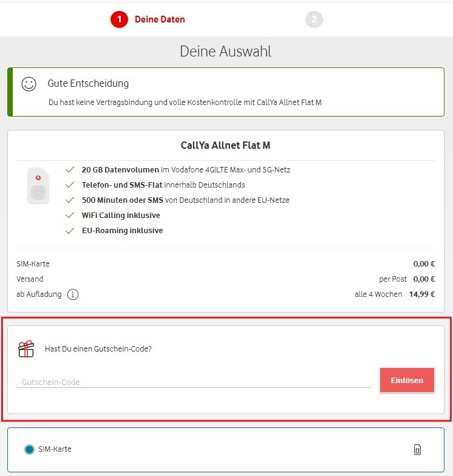Click the 14,99 € price value
Screen dimensions: 453x476
pyautogui.click(x=422, y=294)
